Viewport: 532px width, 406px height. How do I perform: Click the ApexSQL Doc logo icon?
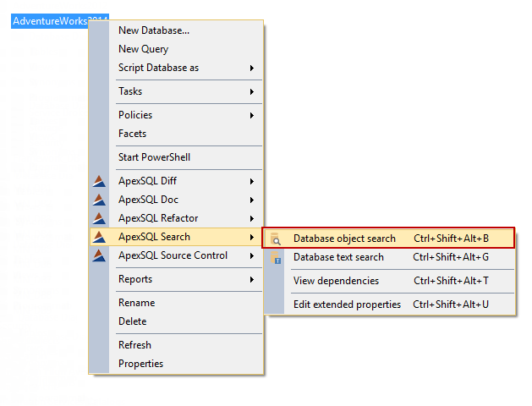click(x=99, y=200)
